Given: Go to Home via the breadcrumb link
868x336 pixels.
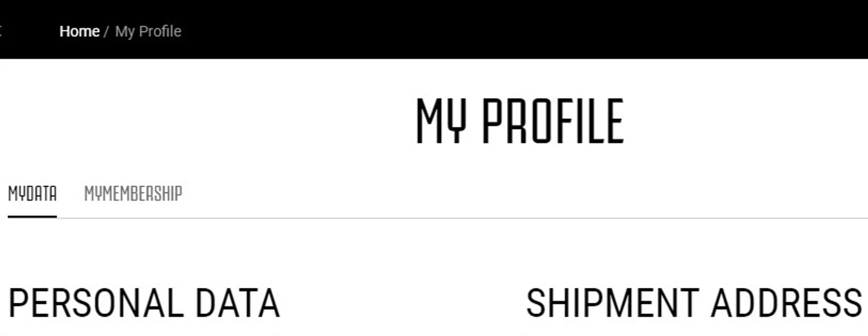Looking at the screenshot, I should click(x=79, y=31).
